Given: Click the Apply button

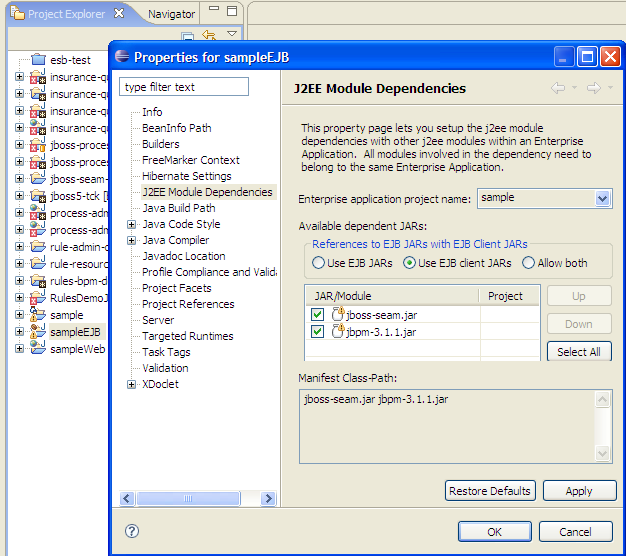Looking at the screenshot, I should [579, 491].
